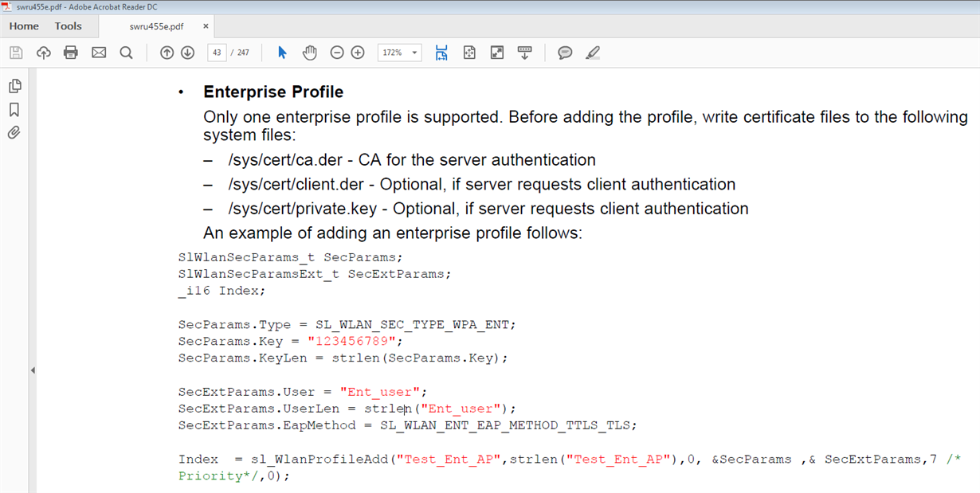Activate the Selection arrow tool
980x493 pixels.
[282, 53]
